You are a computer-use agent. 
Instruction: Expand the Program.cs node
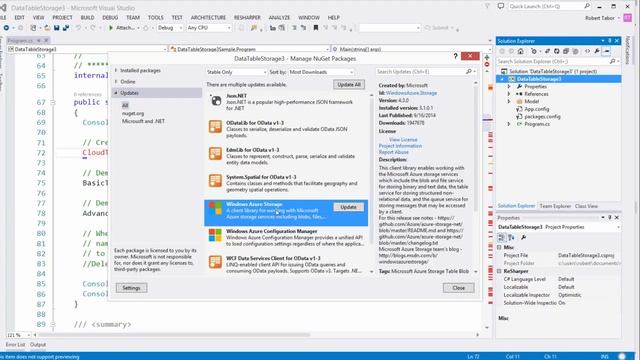click(x=509, y=124)
